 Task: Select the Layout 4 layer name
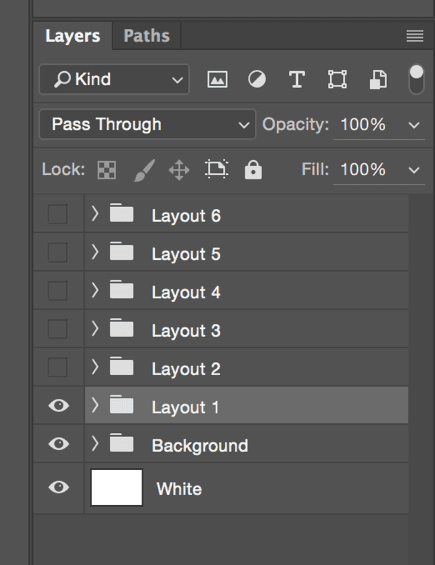(x=186, y=292)
